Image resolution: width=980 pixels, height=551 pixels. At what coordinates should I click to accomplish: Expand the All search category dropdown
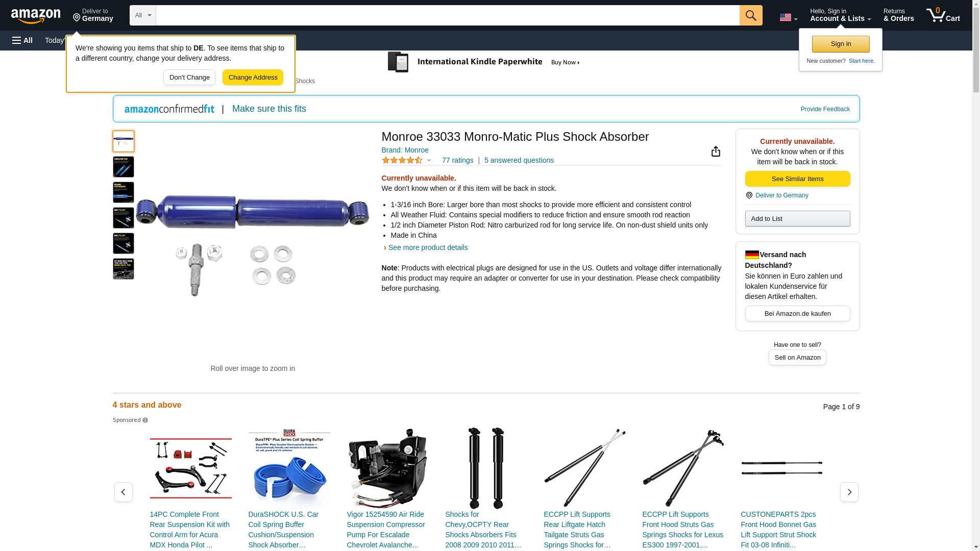(x=142, y=15)
